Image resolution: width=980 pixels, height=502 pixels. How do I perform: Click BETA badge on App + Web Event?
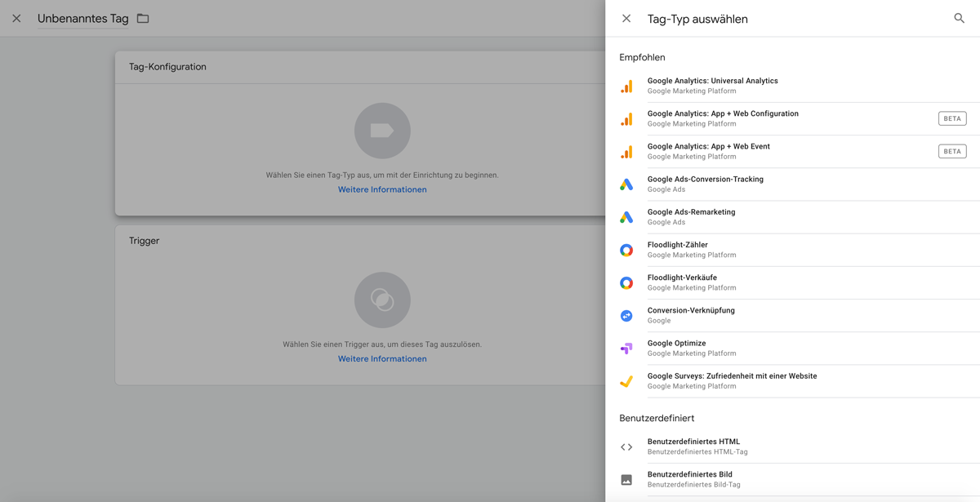click(952, 151)
